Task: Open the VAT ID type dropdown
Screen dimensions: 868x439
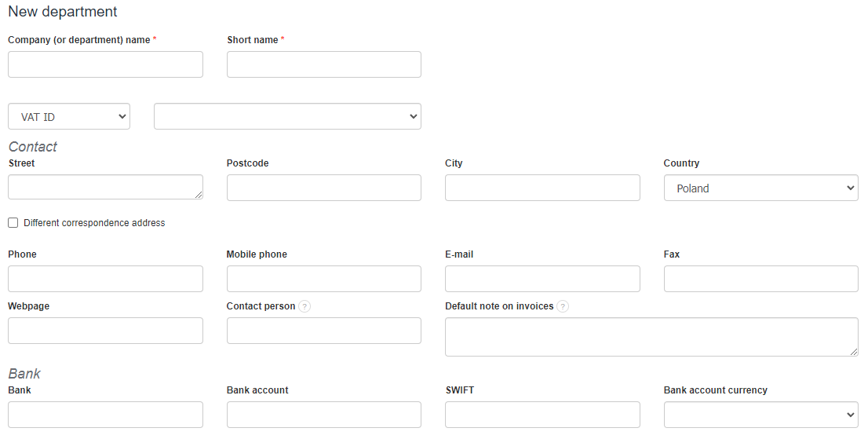Action: point(69,116)
